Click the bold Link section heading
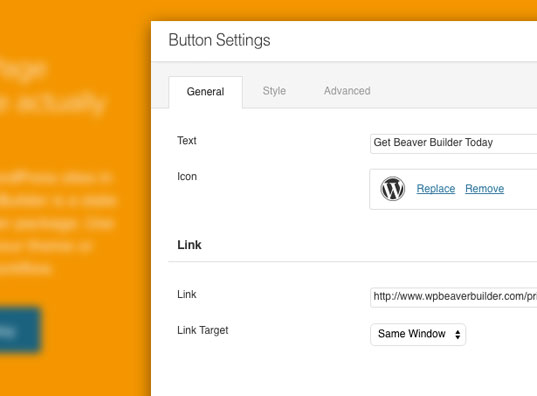This screenshot has height=396, width=537. (189, 245)
